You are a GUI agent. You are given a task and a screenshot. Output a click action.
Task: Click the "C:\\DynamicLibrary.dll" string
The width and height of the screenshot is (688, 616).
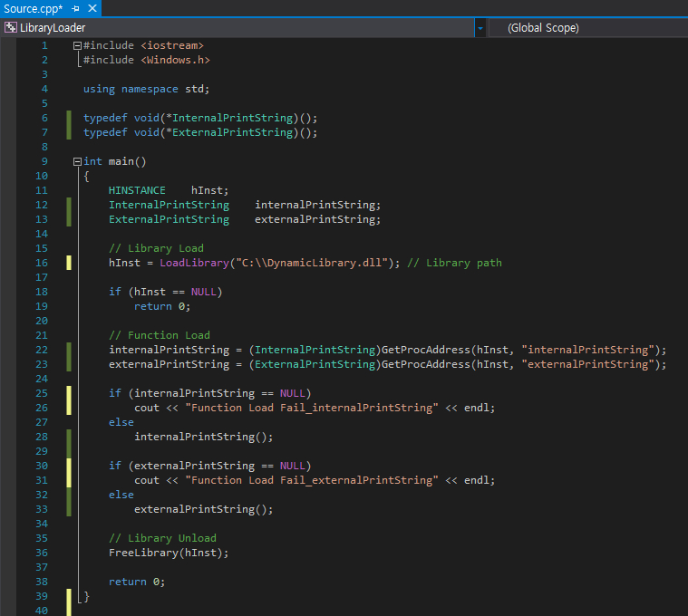pos(312,263)
